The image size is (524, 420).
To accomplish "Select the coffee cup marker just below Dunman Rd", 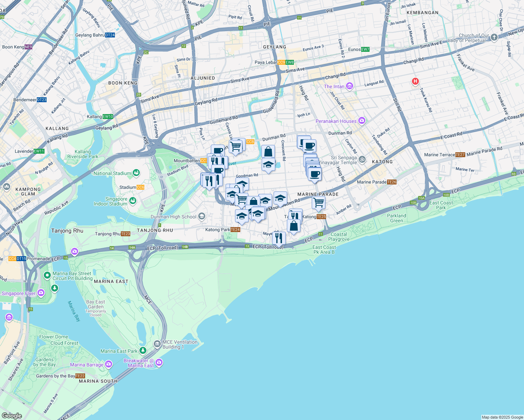I will [309, 146].
